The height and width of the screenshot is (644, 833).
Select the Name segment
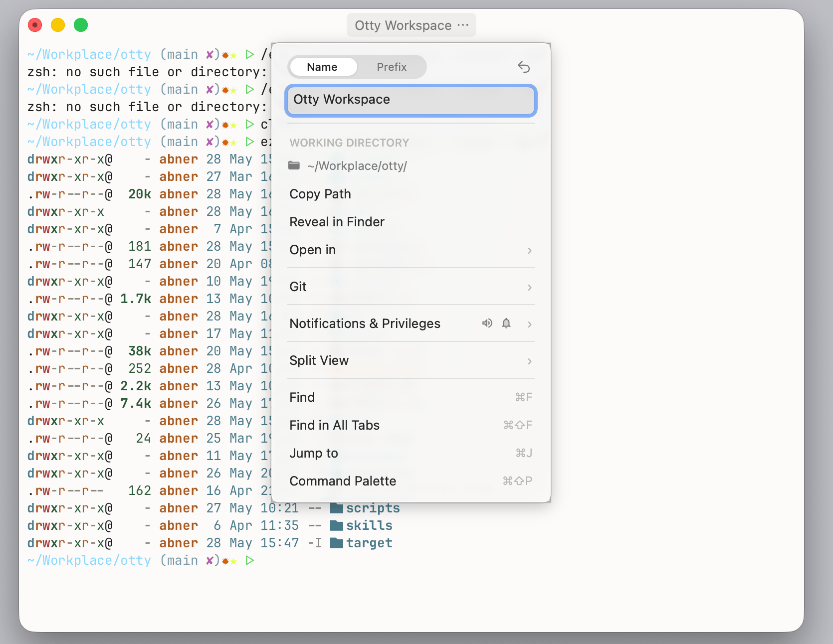point(322,67)
